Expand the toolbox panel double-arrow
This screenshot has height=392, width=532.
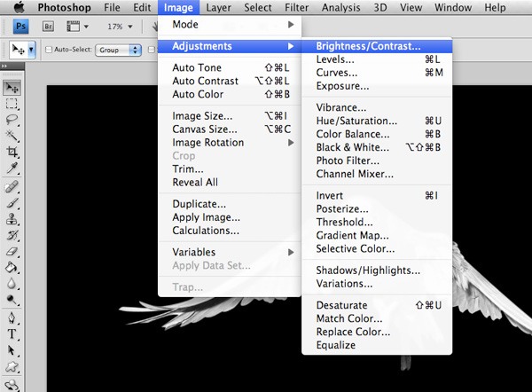click(x=4, y=66)
